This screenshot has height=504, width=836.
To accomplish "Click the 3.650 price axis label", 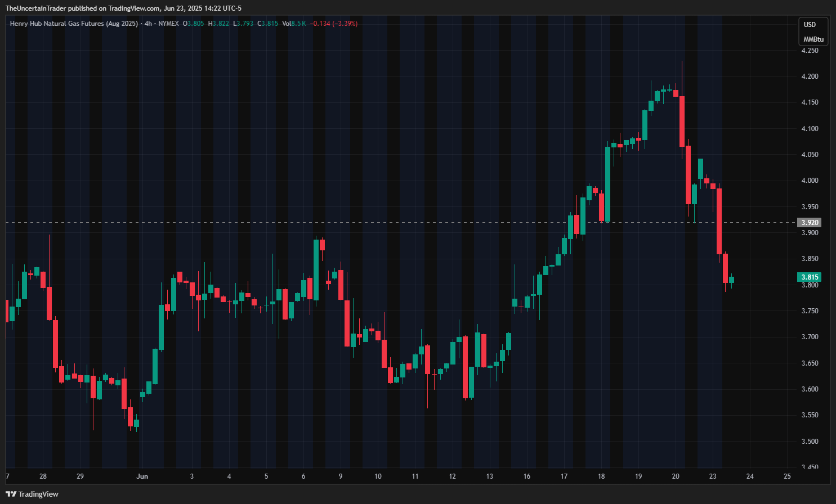I will tap(810, 363).
